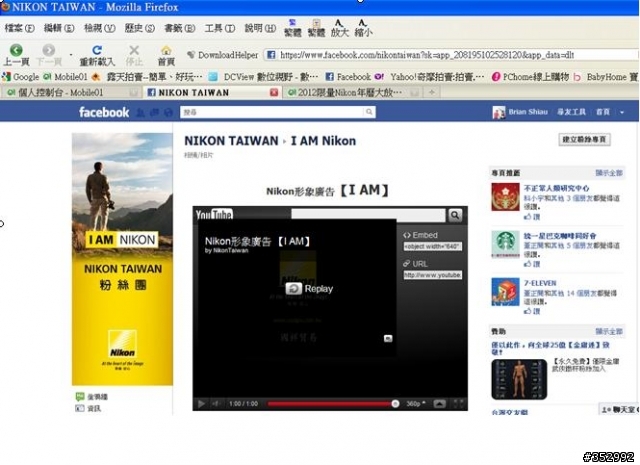
Task: Reload the page with 重新載入
Action: (x=97, y=55)
